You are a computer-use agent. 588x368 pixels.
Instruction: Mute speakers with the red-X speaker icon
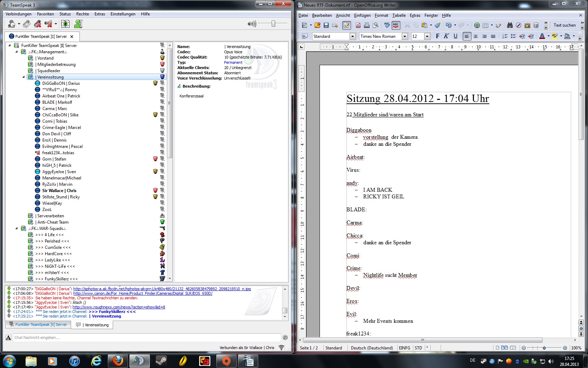48,24
